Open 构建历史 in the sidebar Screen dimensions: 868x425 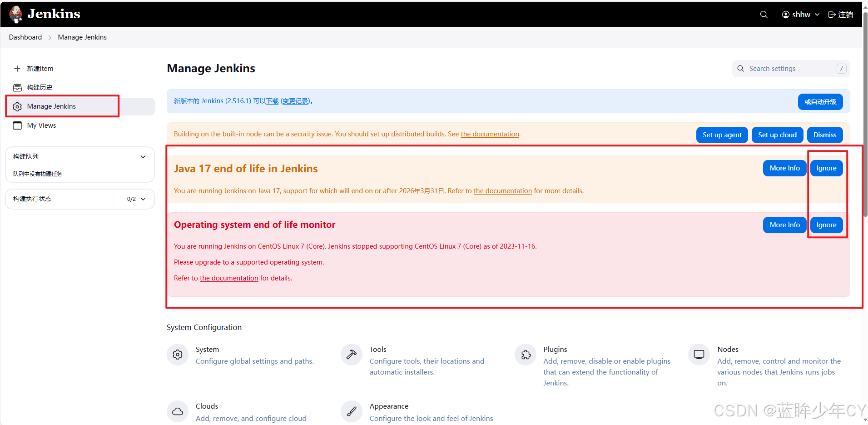(x=80, y=87)
